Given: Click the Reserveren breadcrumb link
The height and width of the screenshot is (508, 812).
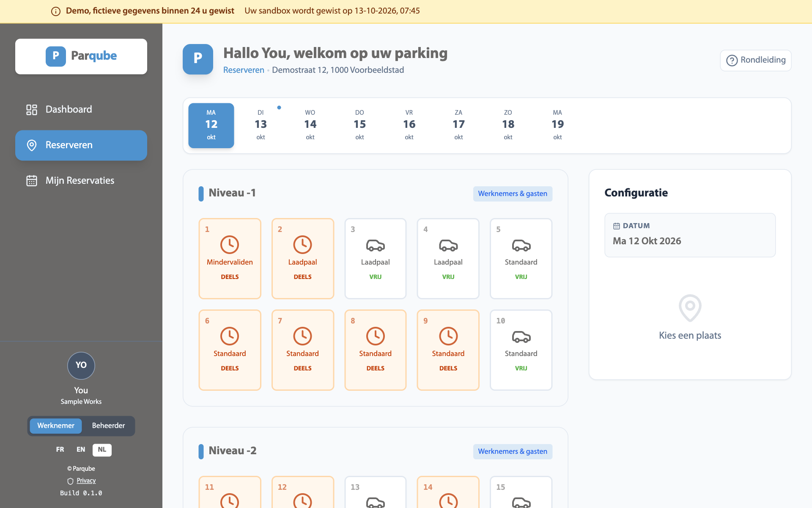Looking at the screenshot, I should coord(244,70).
